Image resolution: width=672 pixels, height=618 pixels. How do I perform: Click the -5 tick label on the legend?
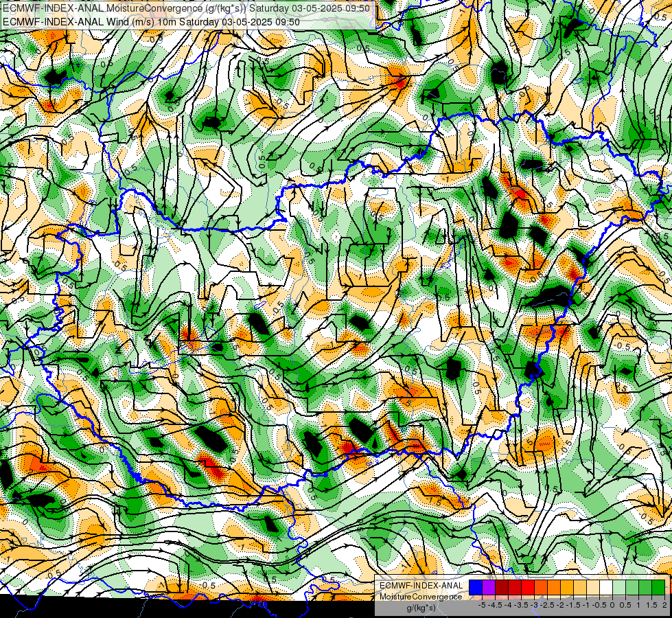[x=482, y=605]
